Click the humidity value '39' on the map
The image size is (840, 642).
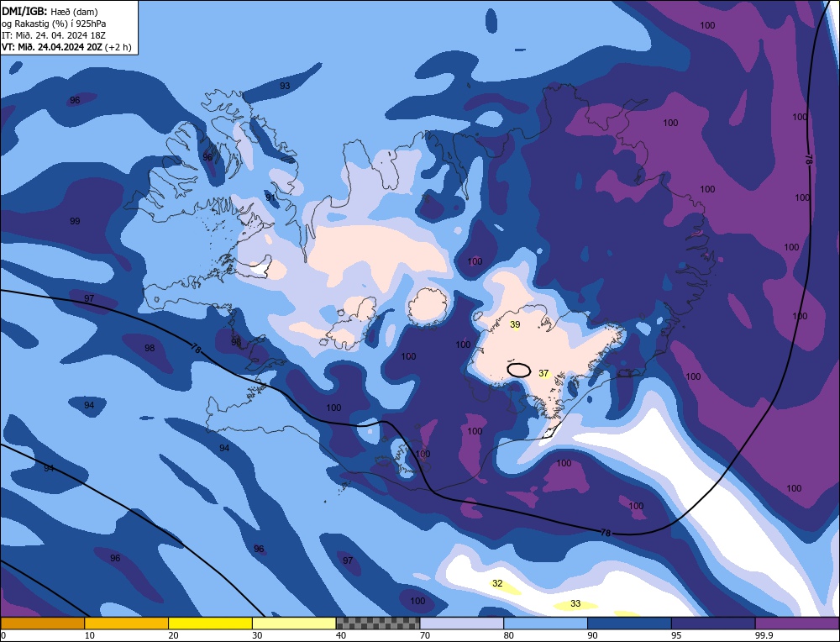click(x=515, y=324)
